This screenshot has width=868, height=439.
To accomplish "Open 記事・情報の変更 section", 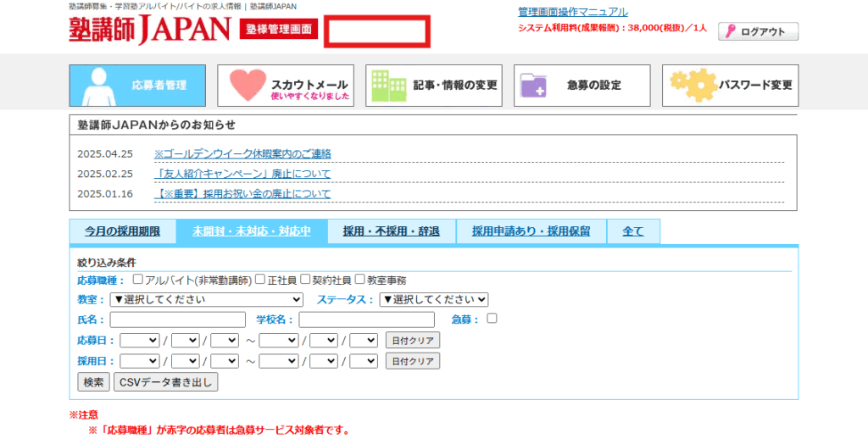I will 434,86.
